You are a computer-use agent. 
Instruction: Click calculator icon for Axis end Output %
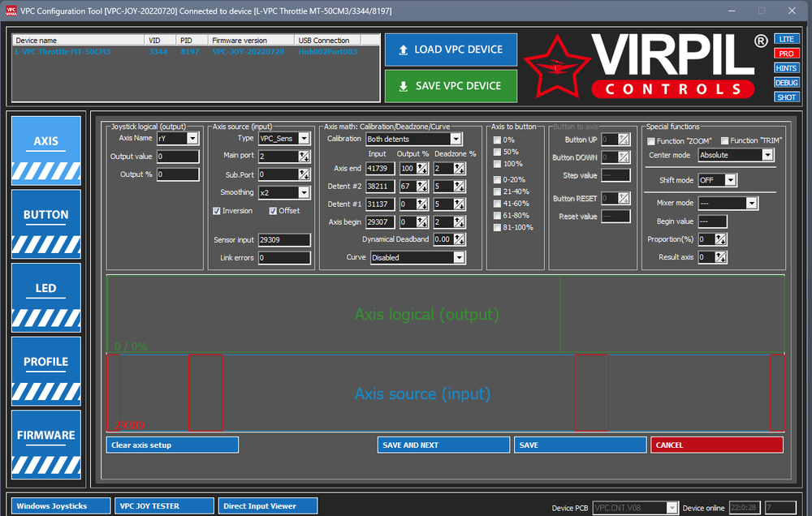point(422,168)
